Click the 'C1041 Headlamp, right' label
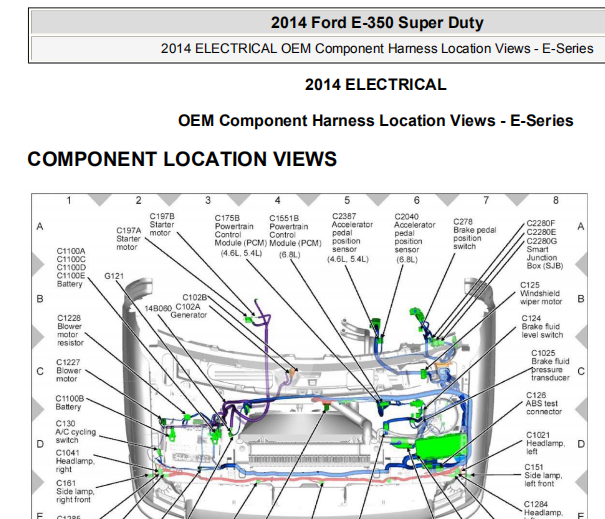 pyautogui.click(x=75, y=461)
